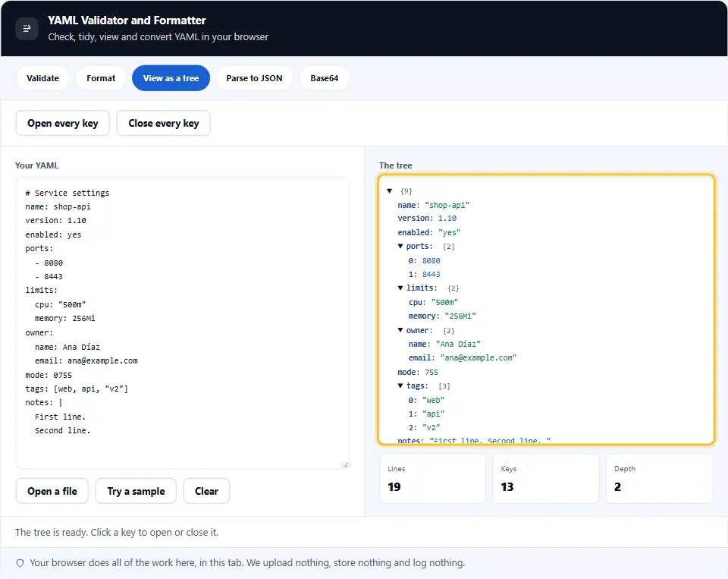Collapse the tags node in the tree

point(400,385)
